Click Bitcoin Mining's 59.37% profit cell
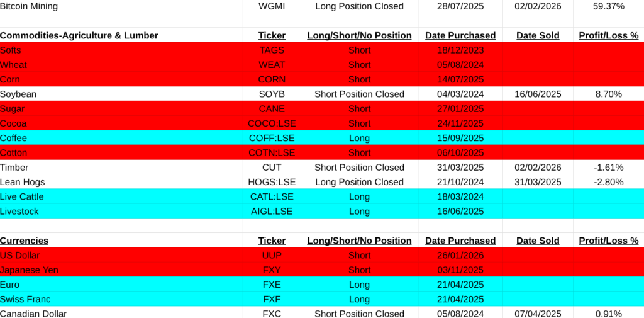644x318 pixels. click(608, 6)
